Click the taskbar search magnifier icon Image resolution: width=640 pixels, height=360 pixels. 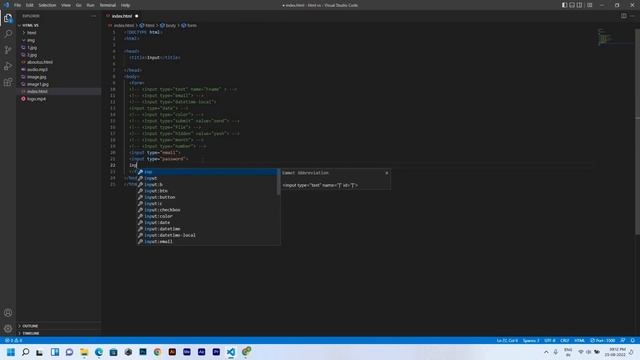(x=25, y=352)
